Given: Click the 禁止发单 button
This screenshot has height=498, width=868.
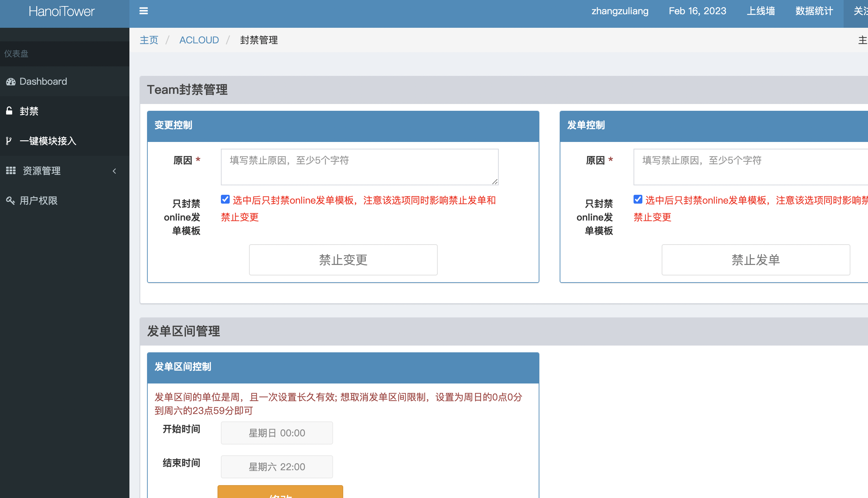Looking at the screenshot, I should 756,260.
